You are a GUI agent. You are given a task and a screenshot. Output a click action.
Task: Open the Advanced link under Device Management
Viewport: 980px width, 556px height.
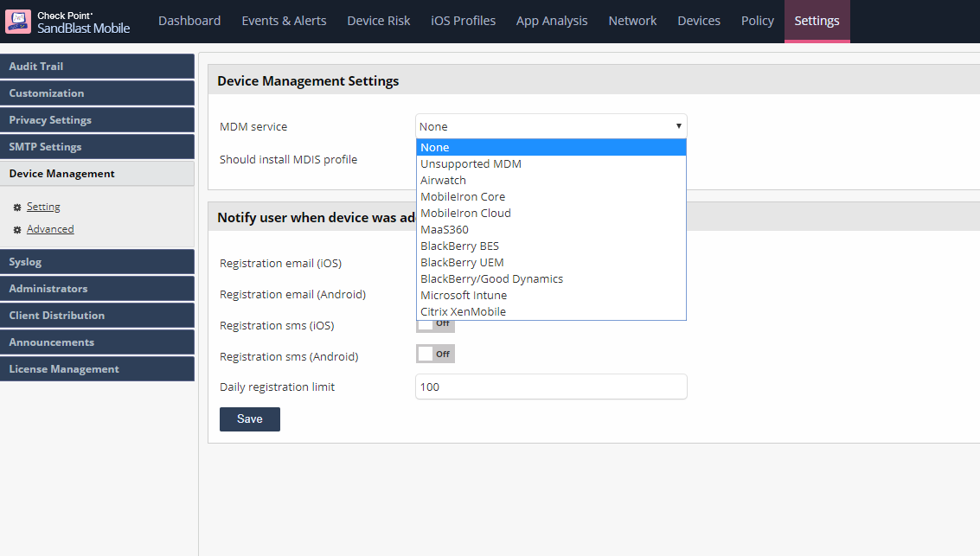coord(50,229)
